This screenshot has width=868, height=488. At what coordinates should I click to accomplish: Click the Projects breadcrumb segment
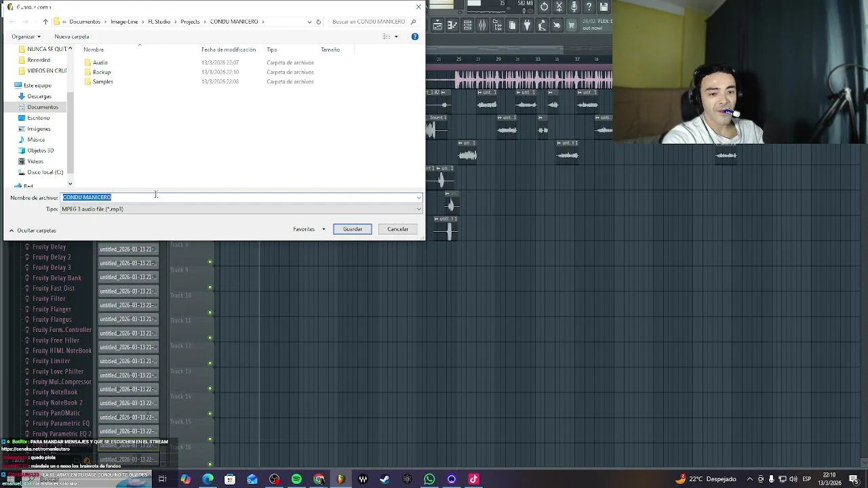[x=190, y=22]
